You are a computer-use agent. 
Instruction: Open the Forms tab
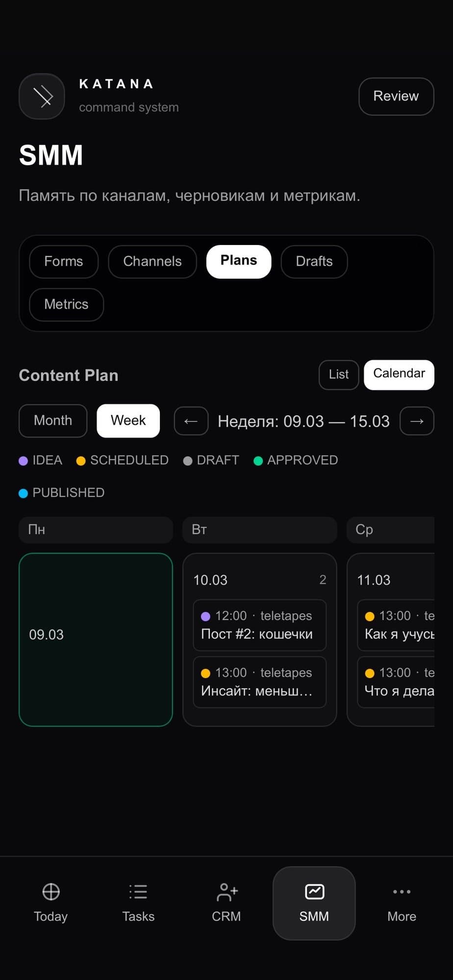tap(64, 261)
